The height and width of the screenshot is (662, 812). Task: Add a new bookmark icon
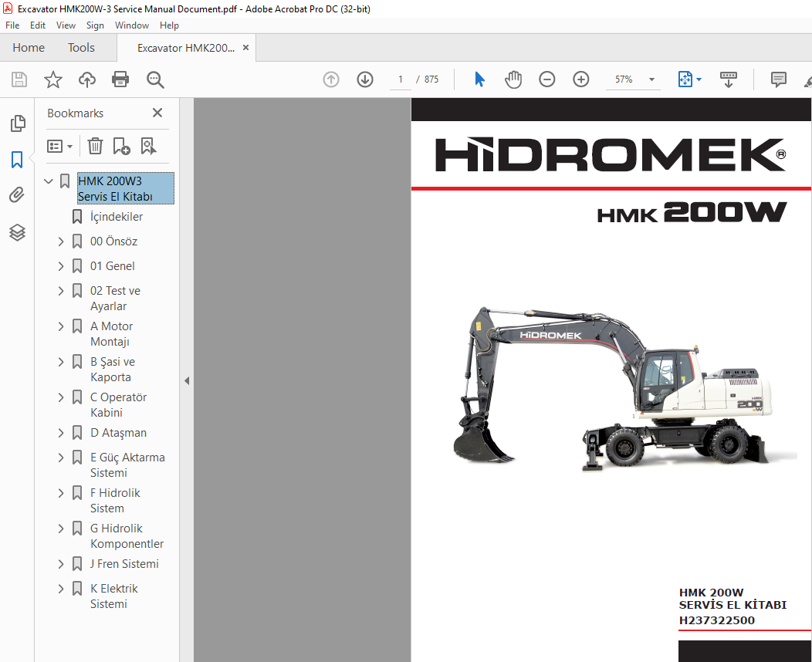(122, 147)
